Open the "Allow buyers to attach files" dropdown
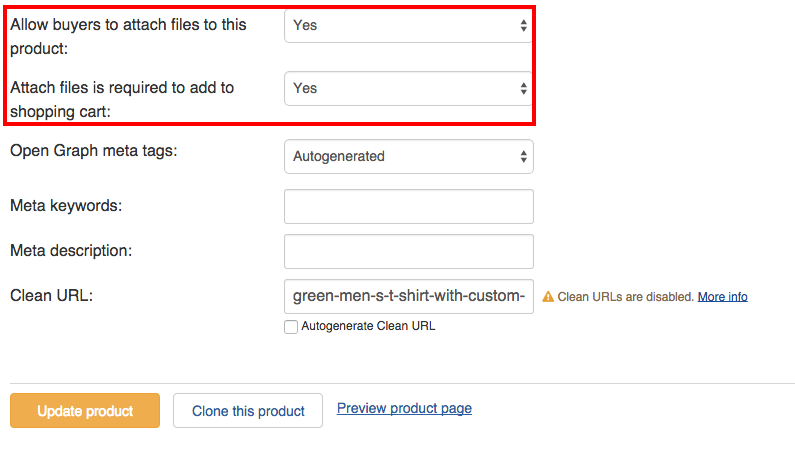795x458 pixels. pos(408,25)
